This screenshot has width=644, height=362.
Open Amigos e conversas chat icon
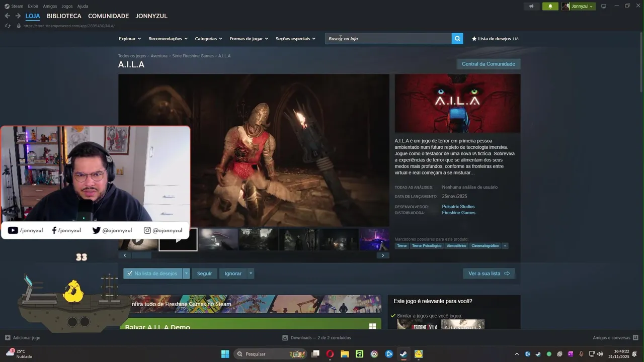click(x=635, y=338)
